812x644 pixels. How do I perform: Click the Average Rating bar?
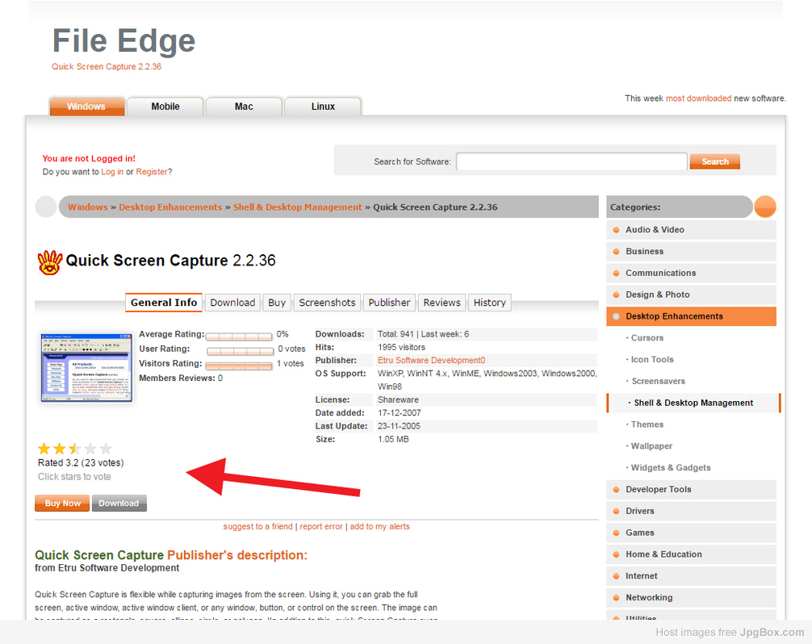click(239, 337)
